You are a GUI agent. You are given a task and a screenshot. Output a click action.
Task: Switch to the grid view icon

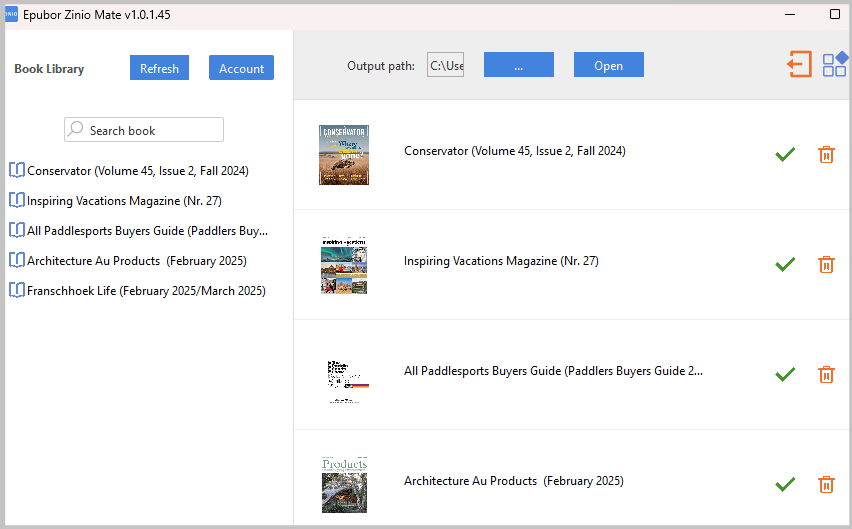coord(835,64)
